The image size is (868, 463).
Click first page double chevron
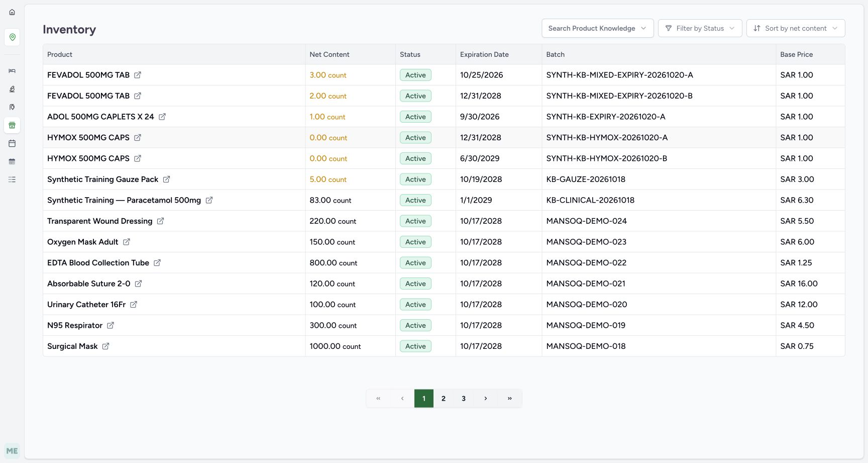(x=378, y=398)
